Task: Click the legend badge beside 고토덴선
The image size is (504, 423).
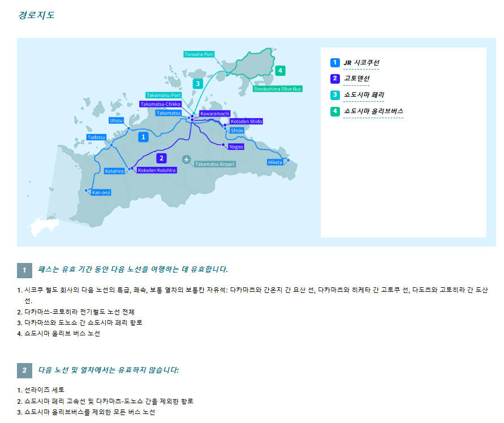Action: pyautogui.click(x=335, y=79)
